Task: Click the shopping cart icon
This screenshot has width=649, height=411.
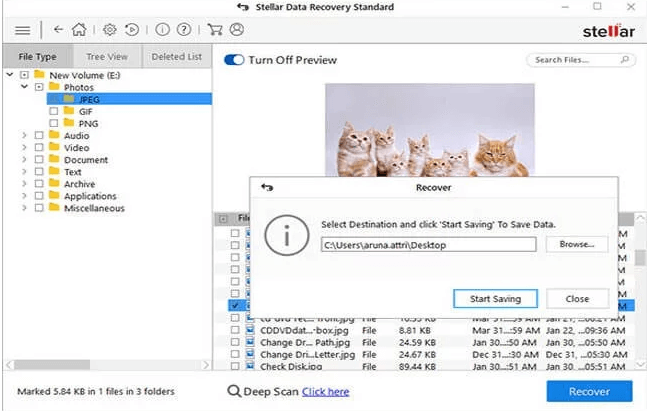Action: click(x=215, y=29)
